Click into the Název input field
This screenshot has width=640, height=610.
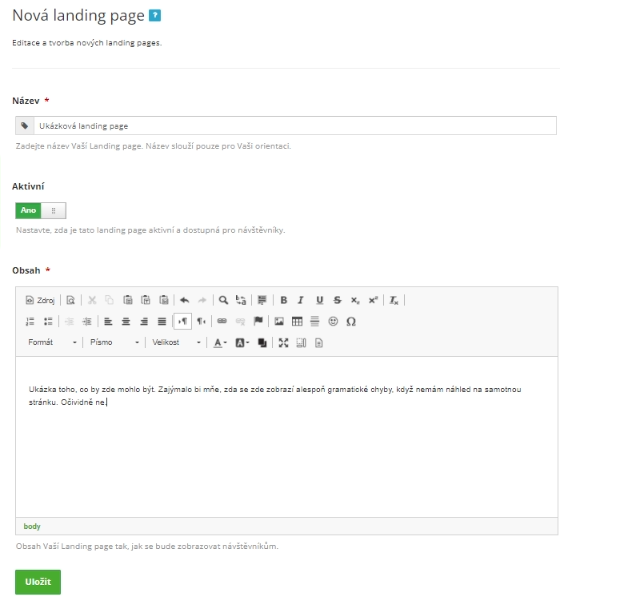(x=295, y=126)
